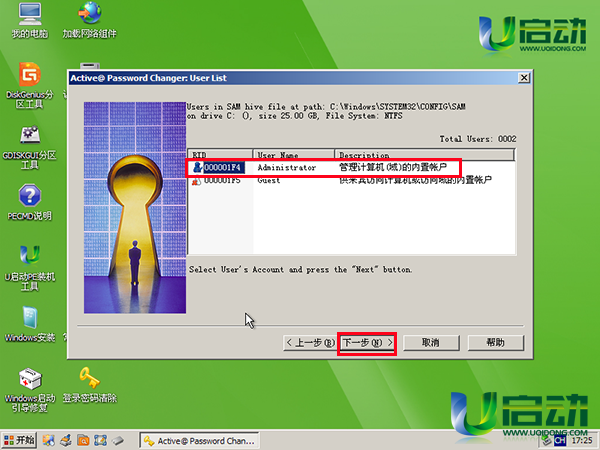Select the Guest user name cell
Image resolution: width=600 pixels, height=450 pixels.
pos(269,181)
